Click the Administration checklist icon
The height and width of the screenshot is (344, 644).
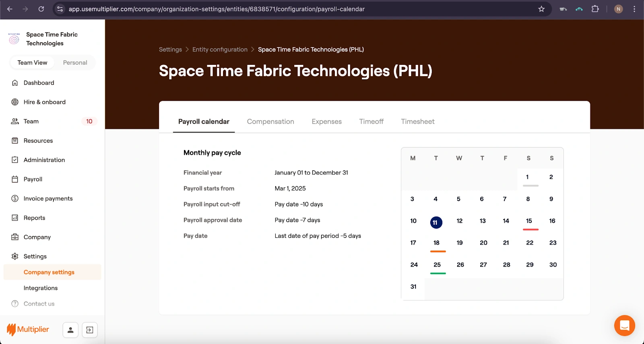pyautogui.click(x=15, y=160)
